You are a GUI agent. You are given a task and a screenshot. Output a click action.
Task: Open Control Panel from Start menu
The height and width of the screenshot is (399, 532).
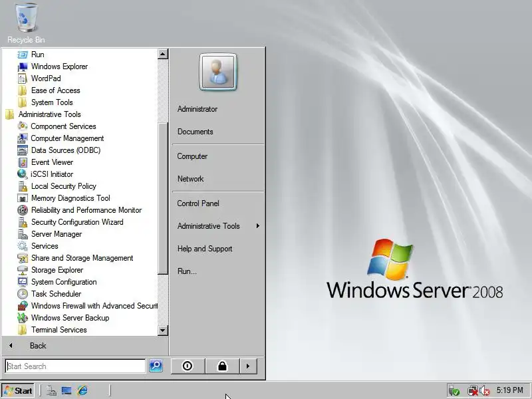coord(198,203)
